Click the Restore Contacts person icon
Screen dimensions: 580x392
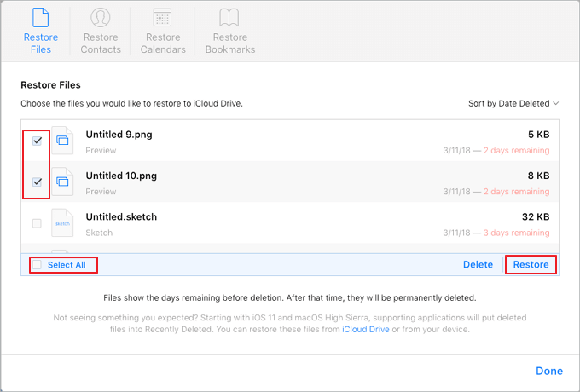pos(101,17)
